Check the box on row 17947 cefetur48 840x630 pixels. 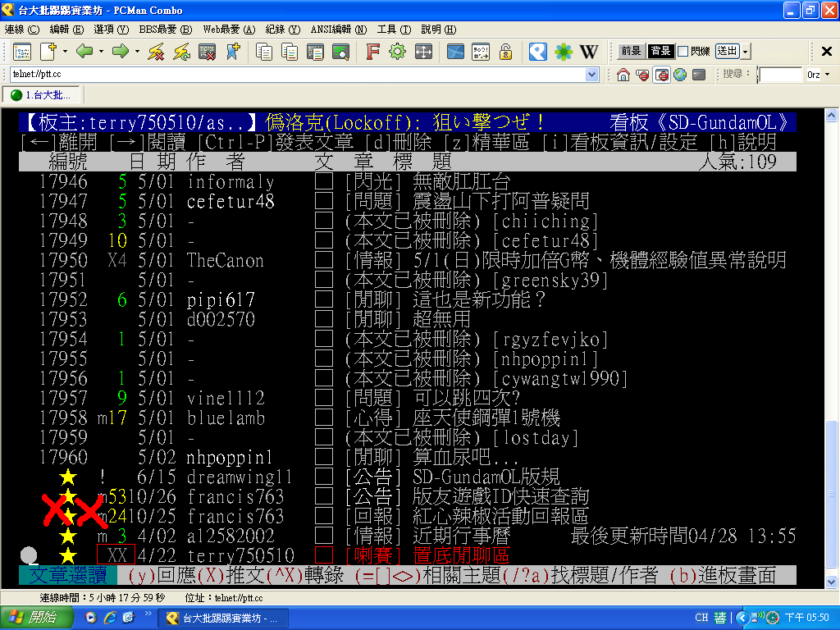[324, 201]
